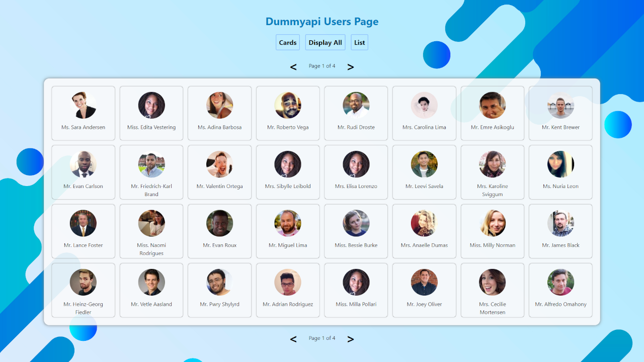
Task: Click Mr. Miguel Lima's avatar
Action: pos(288,223)
